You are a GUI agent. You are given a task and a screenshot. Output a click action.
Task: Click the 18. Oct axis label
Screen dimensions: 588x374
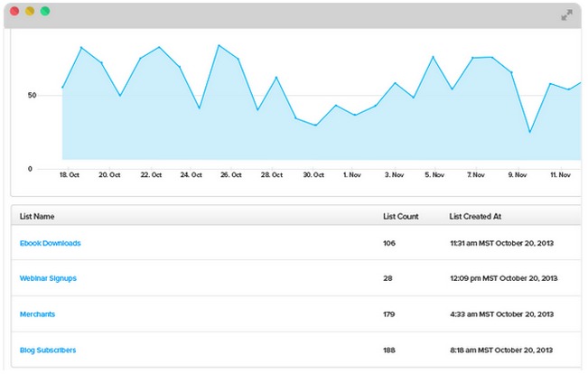[70, 175]
